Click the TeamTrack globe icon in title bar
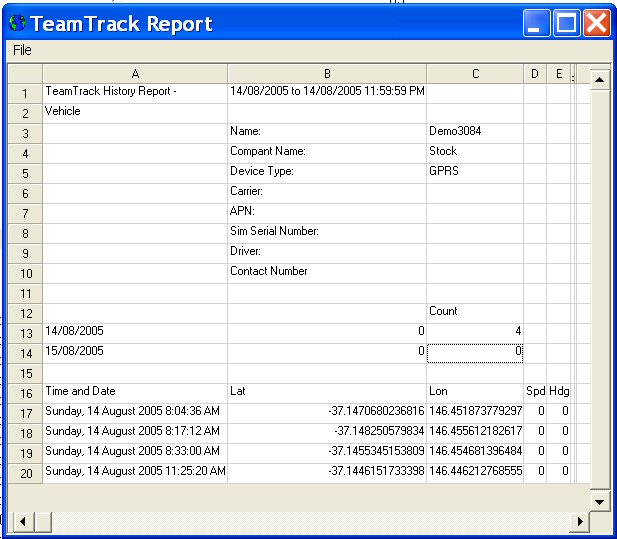 tap(17, 23)
